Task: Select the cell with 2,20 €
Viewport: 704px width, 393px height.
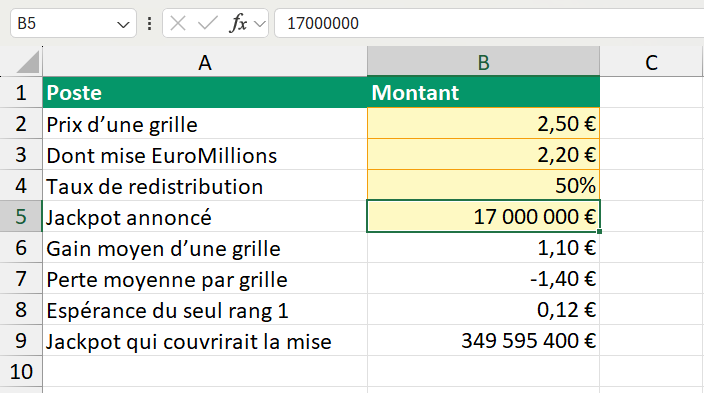Action: (484, 155)
